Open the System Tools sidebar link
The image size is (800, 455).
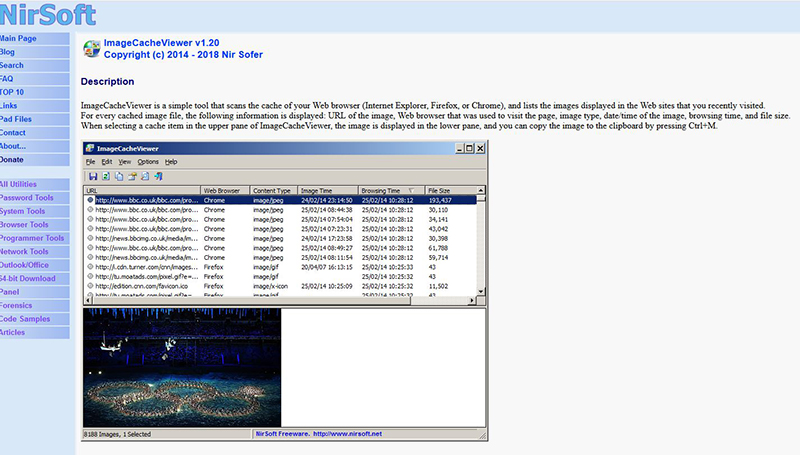(x=34, y=211)
